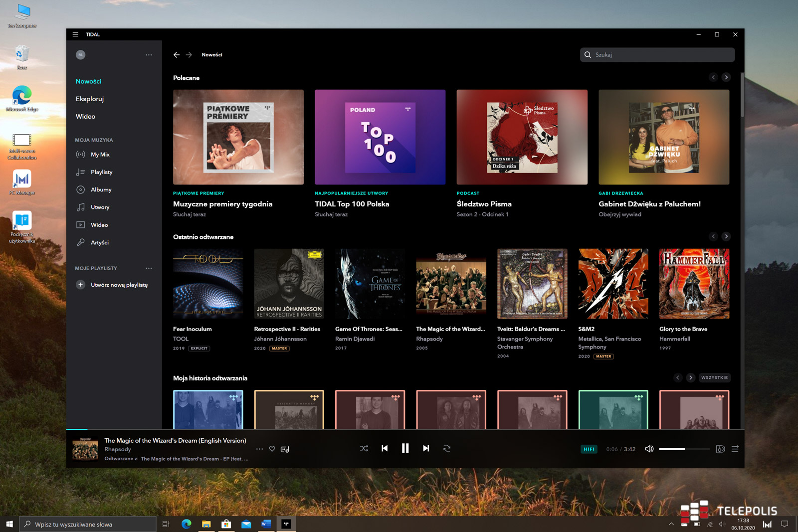Toggle repeat playback mode
Viewport: 798px width, 532px height.
tap(447, 448)
